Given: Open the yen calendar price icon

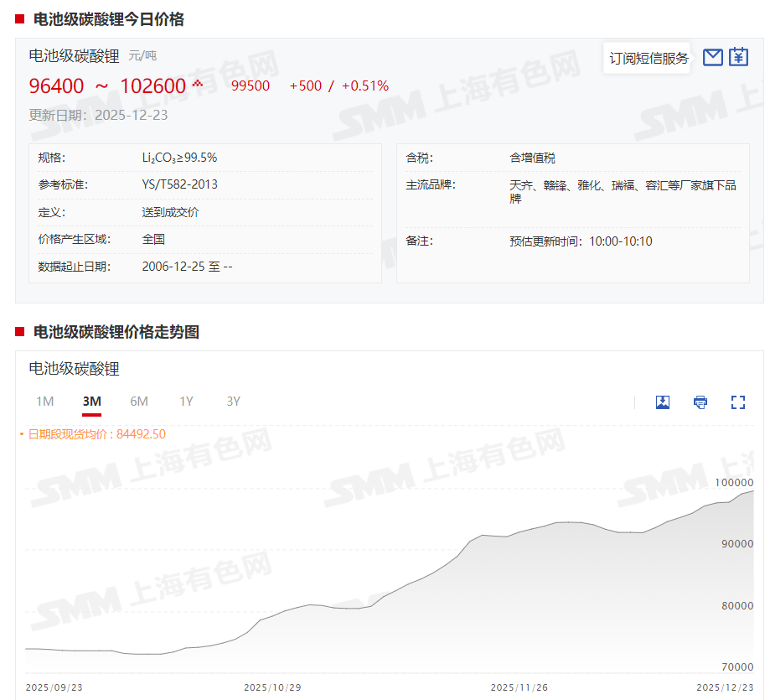Looking at the screenshot, I should pyautogui.click(x=738, y=57).
